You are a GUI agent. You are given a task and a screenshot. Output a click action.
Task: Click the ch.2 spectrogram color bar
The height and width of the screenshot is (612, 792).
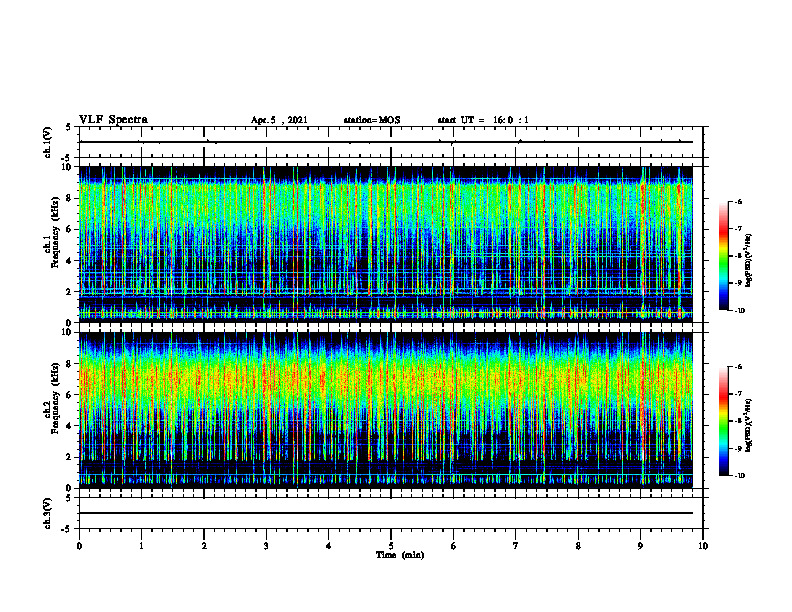point(724,421)
